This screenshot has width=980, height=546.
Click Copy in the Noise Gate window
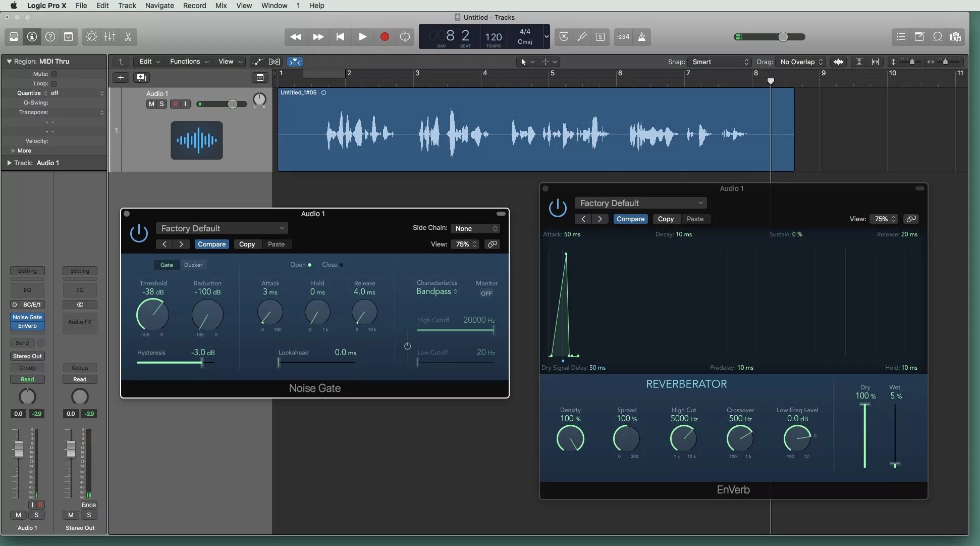[x=247, y=244]
